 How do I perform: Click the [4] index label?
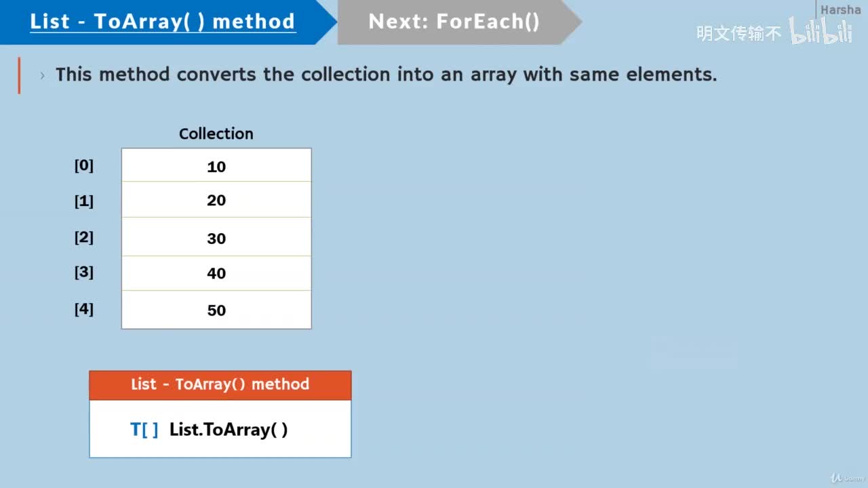[x=84, y=309]
